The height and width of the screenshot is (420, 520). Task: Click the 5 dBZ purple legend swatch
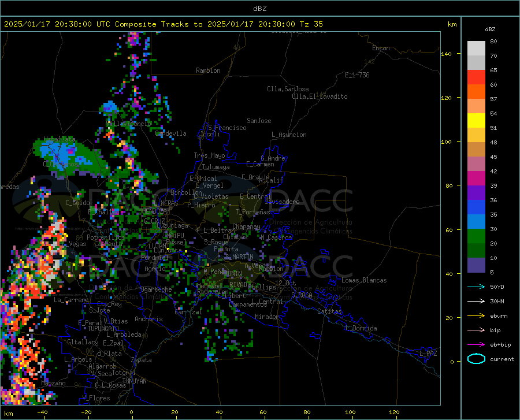476,265
